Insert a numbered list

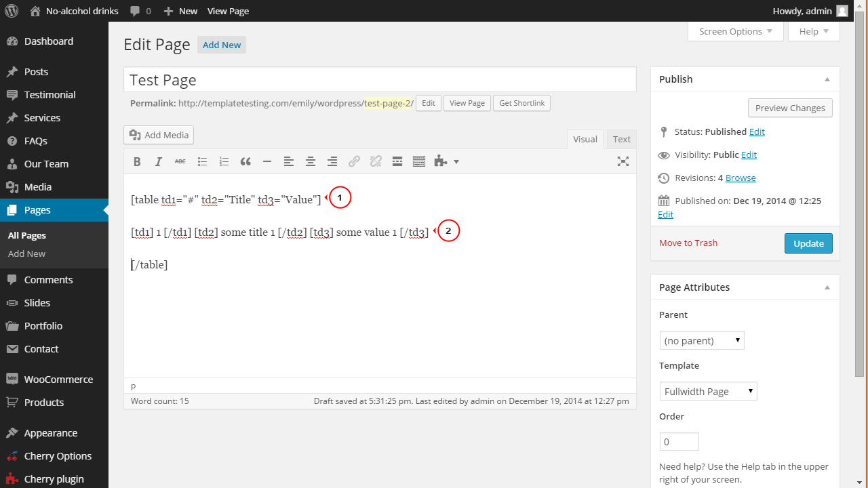pos(224,161)
